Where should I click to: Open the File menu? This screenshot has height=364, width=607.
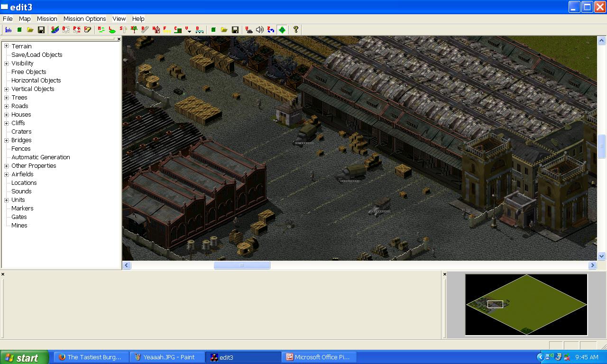click(8, 18)
